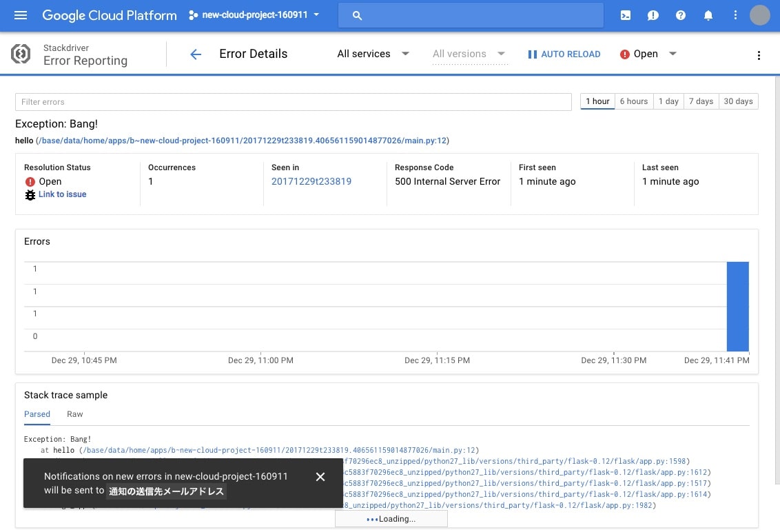Click the Stack trace sample heading
This screenshot has width=780, height=532.
pos(65,395)
